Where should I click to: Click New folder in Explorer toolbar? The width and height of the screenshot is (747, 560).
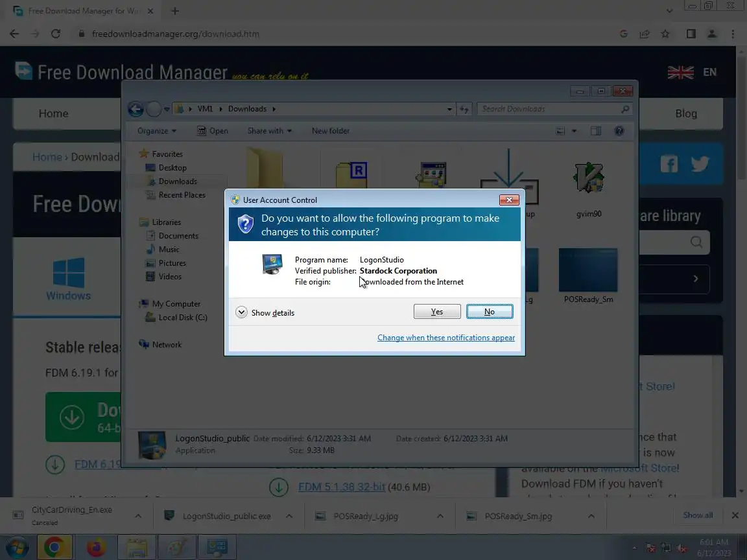(331, 131)
